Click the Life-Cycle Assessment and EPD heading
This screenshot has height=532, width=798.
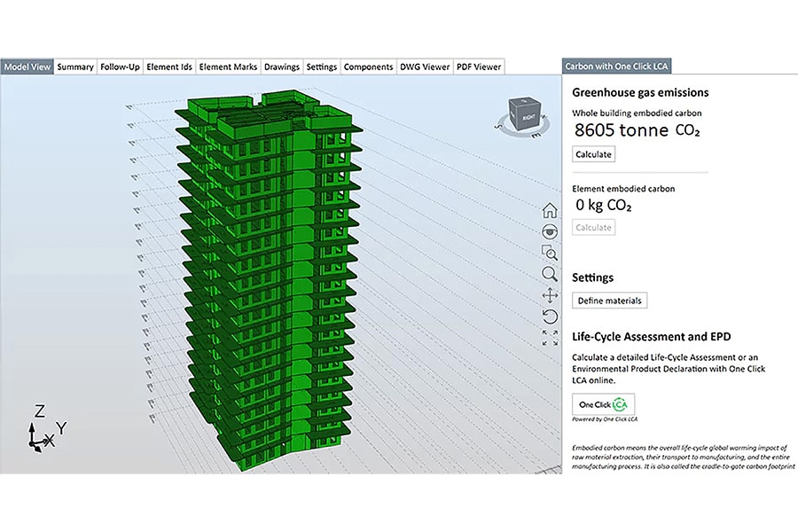pyautogui.click(x=652, y=337)
